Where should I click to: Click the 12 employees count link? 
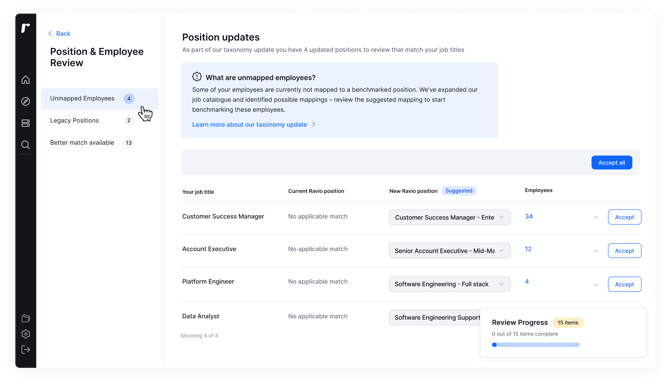click(528, 249)
